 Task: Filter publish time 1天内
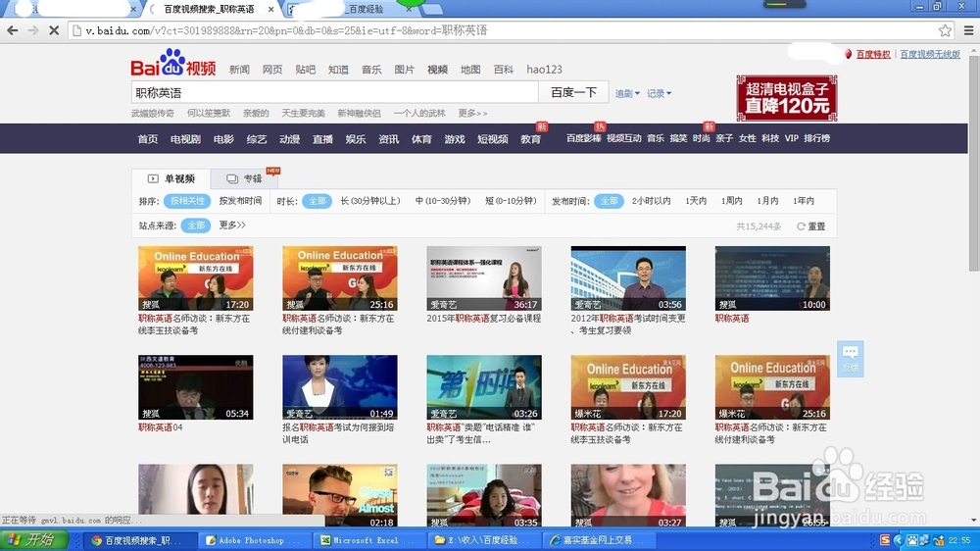click(x=696, y=201)
